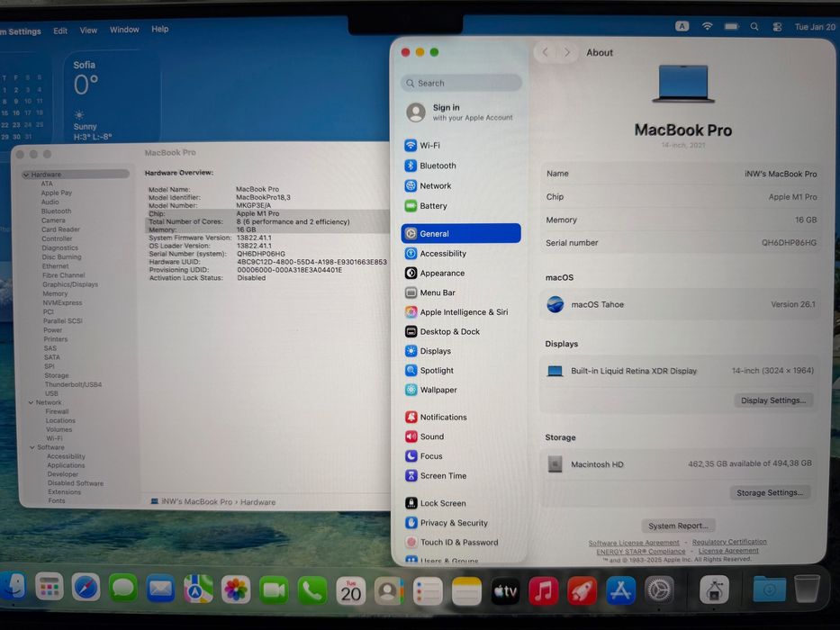Open the View menu
840x630 pixels.
point(88,31)
